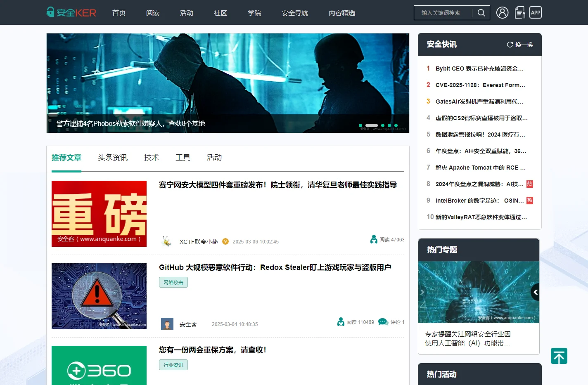This screenshot has height=385, width=588.
Task: Open the 360 green article thumbnail
Action: pos(99,365)
